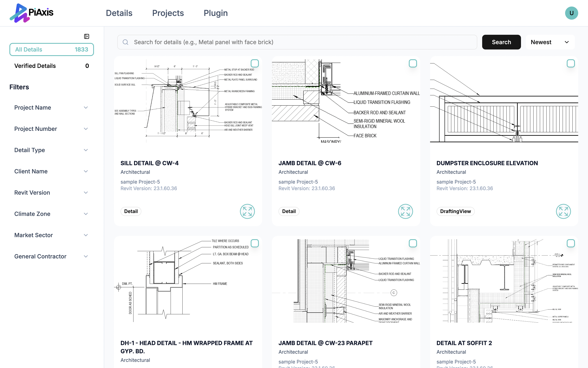
Task: Open the DH-1 HEAD DETAIL title
Action: [187, 347]
